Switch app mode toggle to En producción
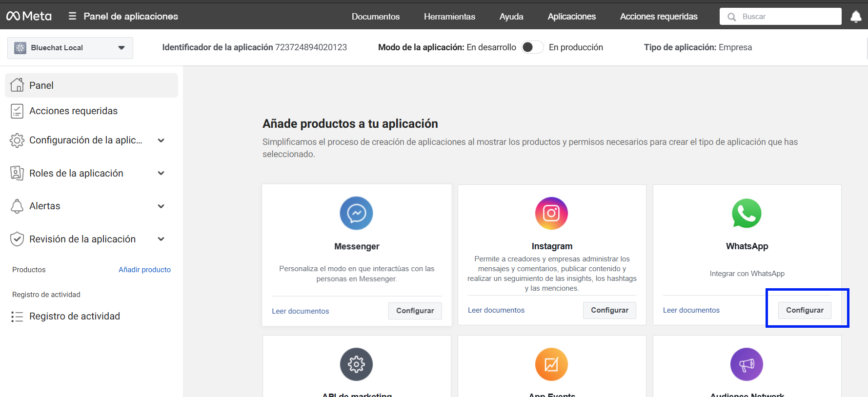This screenshot has height=397, width=868. 532,47
